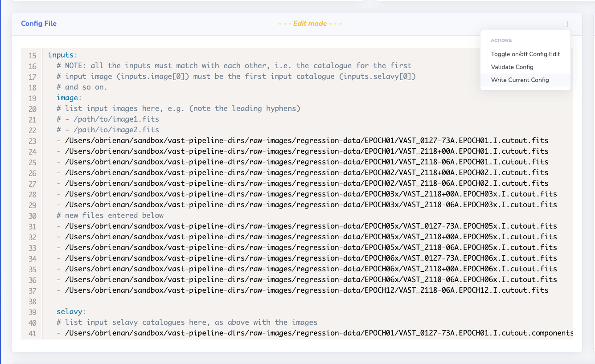Open the Actions menu via the three-dot icon
The width and height of the screenshot is (595, 364).
click(x=567, y=24)
